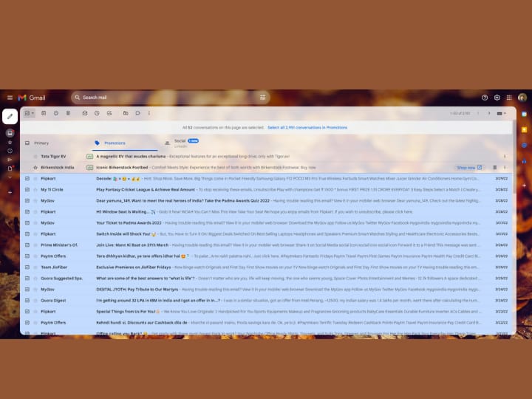532x399 pixels.
Task: Switch to the Social tab
Action: click(180, 141)
